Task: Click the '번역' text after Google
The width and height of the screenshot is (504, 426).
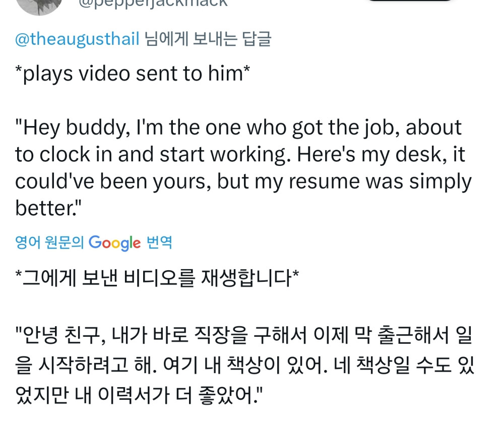Action: 159,242
